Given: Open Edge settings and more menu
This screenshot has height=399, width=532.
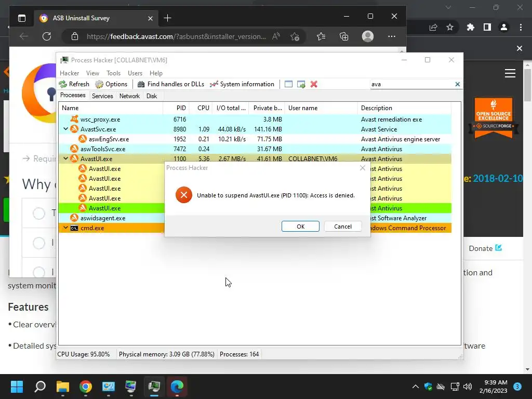Looking at the screenshot, I should click(x=392, y=36).
